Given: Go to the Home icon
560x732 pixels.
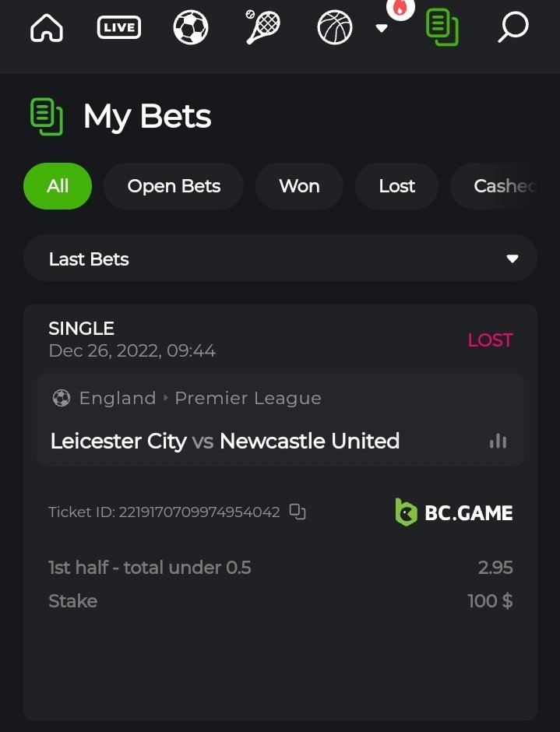Looking at the screenshot, I should (46, 28).
